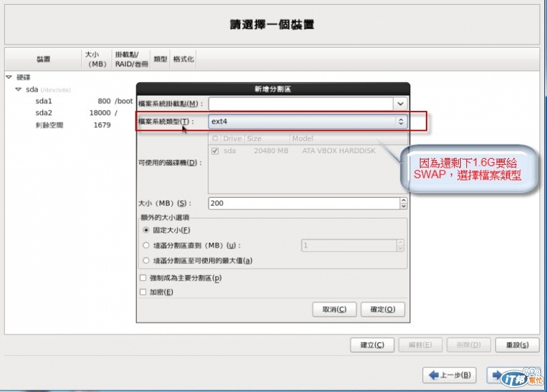This screenshot has height=392, width=547.
Task: Click the size (MB) field showing 200
Action: pyautogui.click(x=304, y=203)
